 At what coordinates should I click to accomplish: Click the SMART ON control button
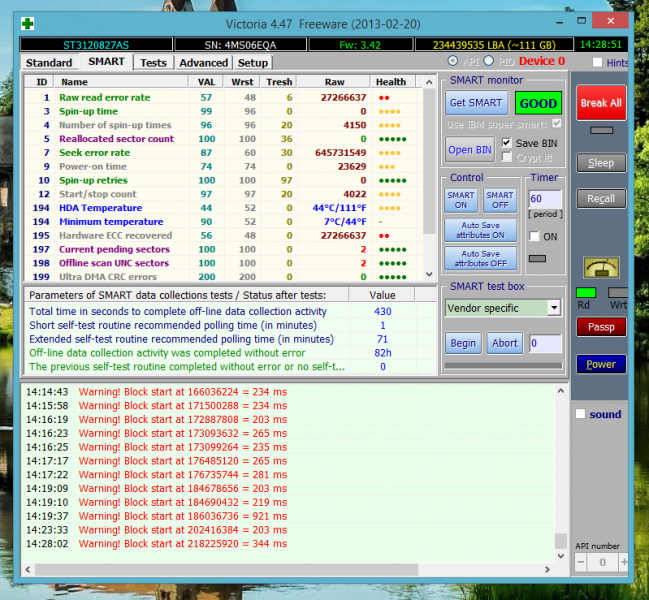461,200
